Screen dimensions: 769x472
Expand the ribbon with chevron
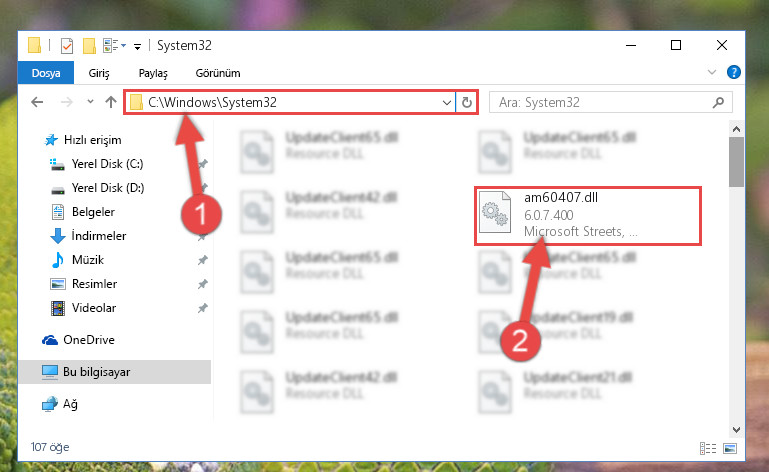[x=712, y=72]
